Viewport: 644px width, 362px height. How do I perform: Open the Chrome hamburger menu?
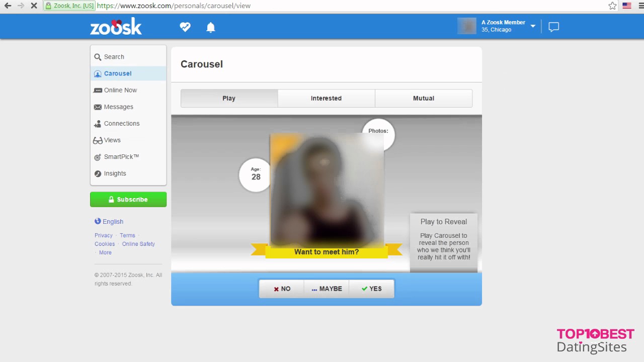[x=640, y=6]
